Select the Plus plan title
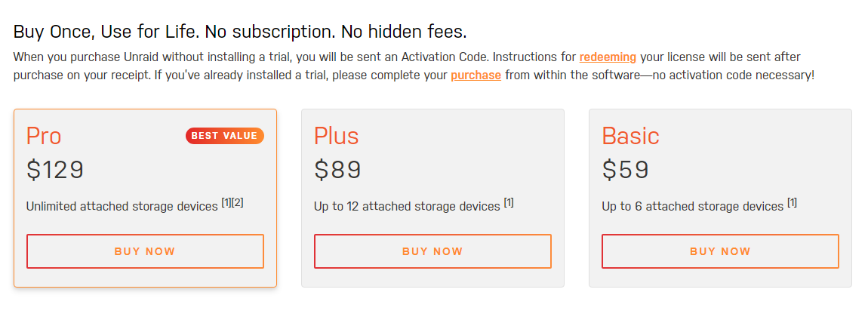868x320 pixels. 336,136
